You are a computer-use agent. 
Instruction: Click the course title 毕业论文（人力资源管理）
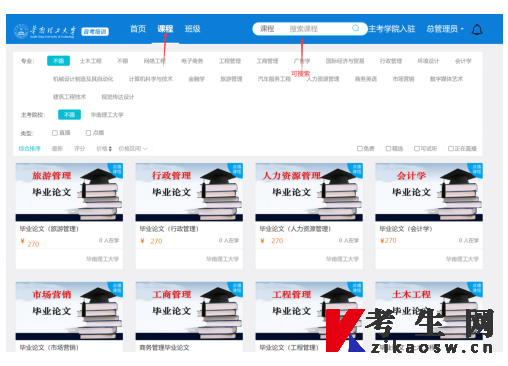(x=295, y=229)
